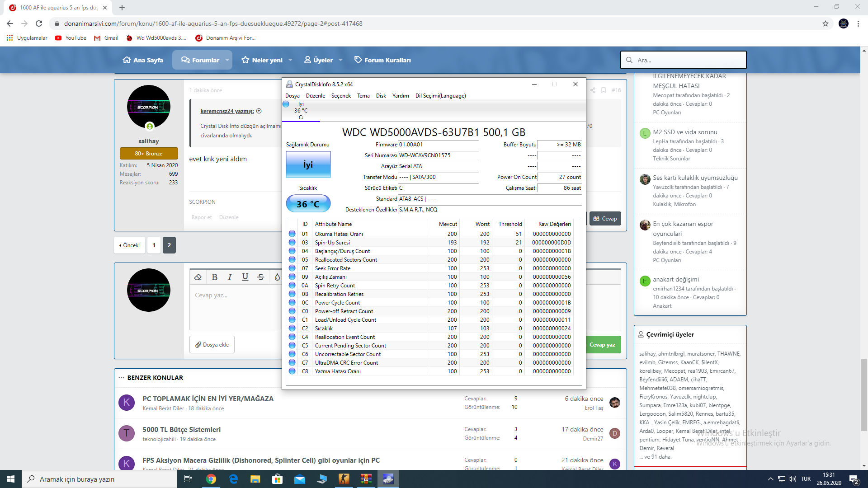
Task: Open the text color droplet icon
Action: click(x=277, y=277)
